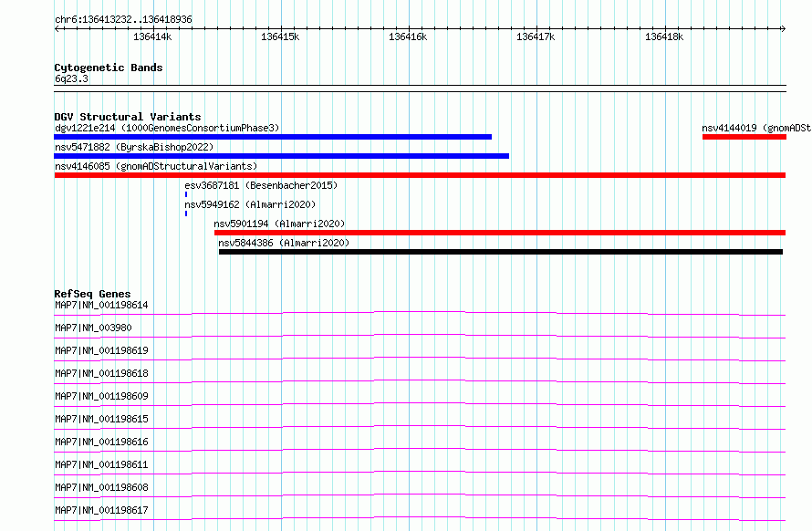812x531 pixels.
Task: Open MAP7|NM_001198609 transcript label
Action: (x=101, y=396)
